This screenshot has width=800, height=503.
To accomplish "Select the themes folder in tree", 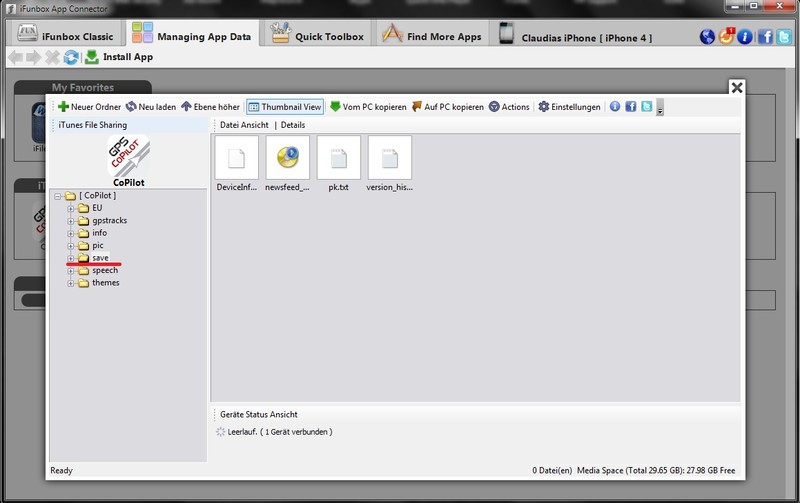I will [x=105, y=283].
